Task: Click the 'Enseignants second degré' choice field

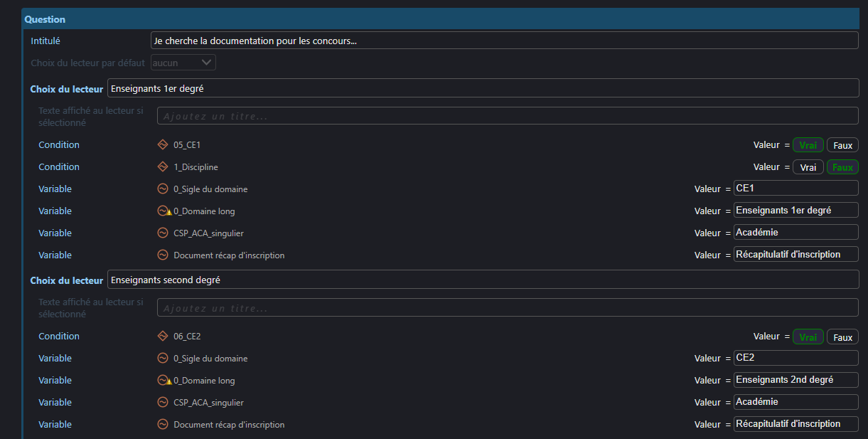Action: pos(482,280)
